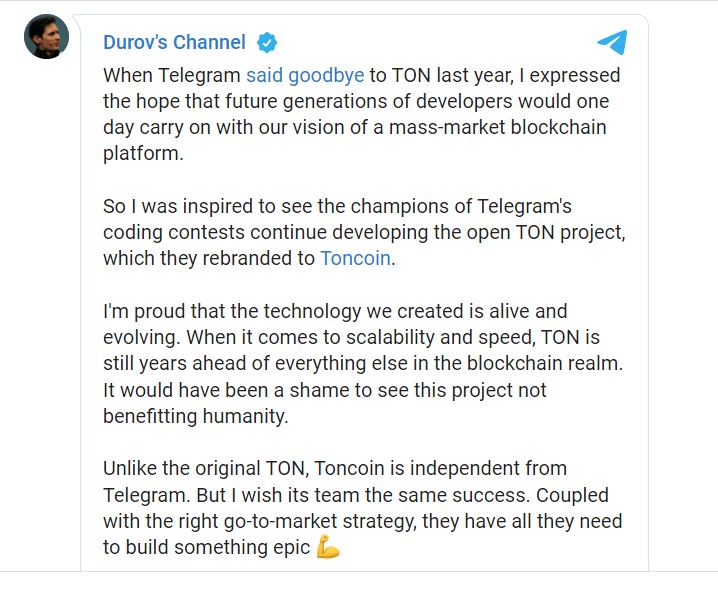This screenshot has width=718, height=606.
Task: Click the 'So I was inspired' paragraph
Action: pos(364,232)
